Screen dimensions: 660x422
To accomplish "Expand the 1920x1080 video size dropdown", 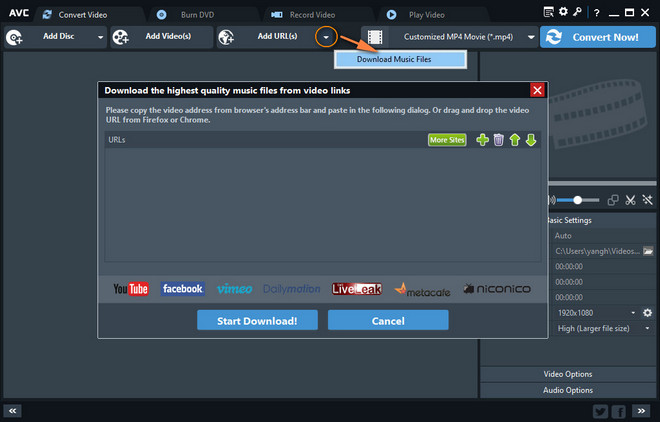I will point(633,313).
